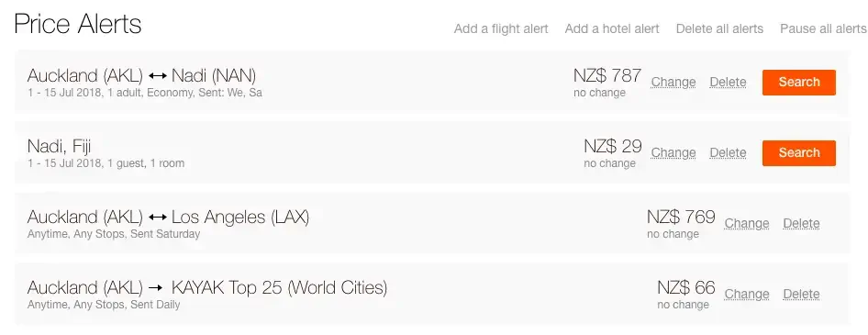Delete the Auckland to Los Angeles alert
Viewport: 868px width, 335px height.
tap(801, 224)
